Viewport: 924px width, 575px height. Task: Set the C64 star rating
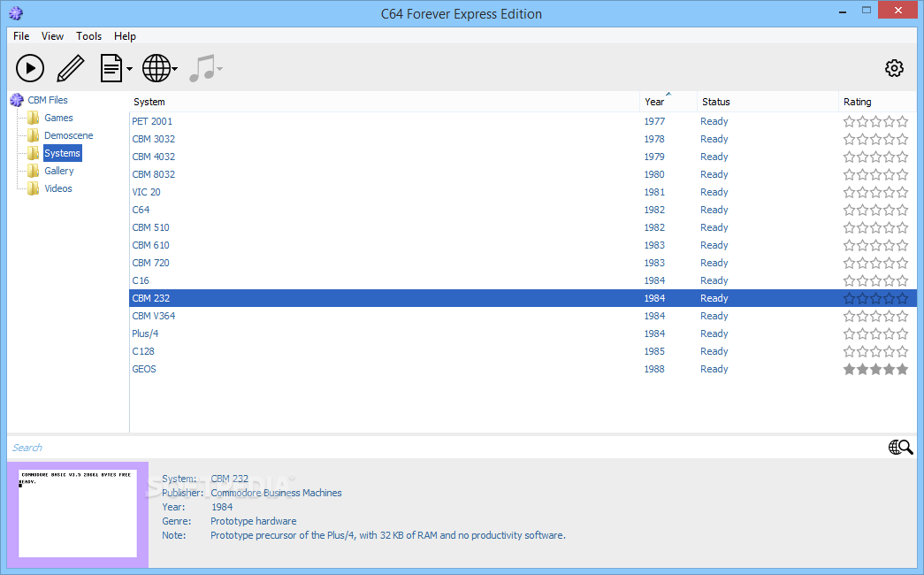(x=875, y=210)
